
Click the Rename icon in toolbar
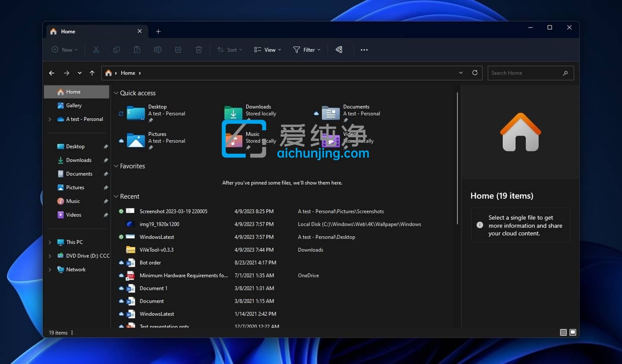pos(158,50)
